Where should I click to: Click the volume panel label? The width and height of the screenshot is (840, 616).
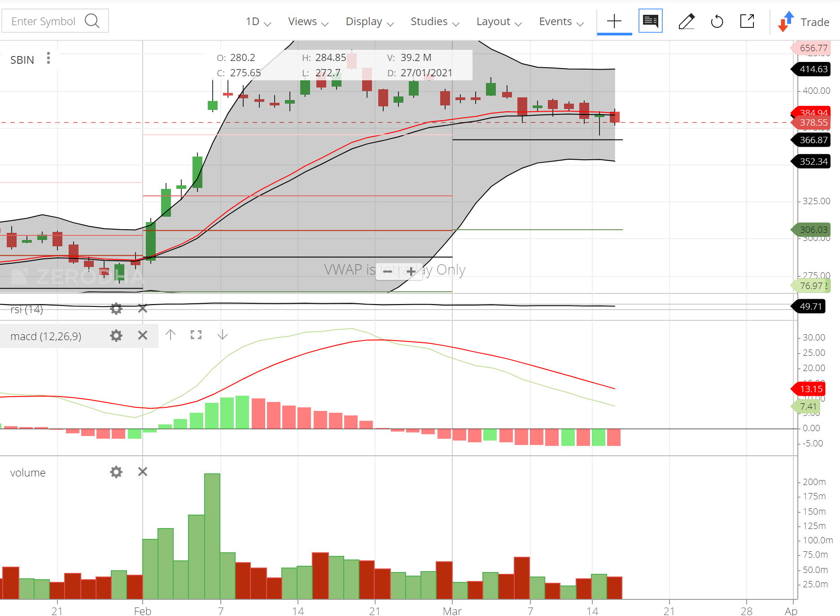click(x=28, y=473)
